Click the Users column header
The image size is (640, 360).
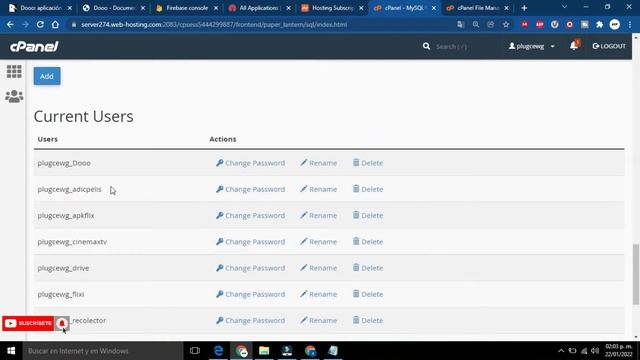[47, 139]
